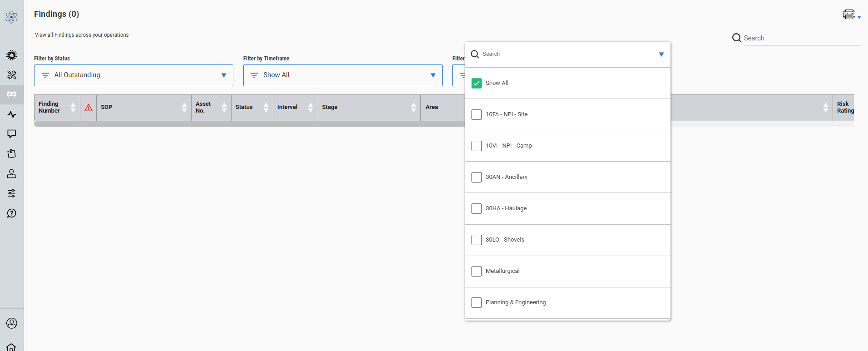Click the Search field at top right
868x351 pixels.
pos(801,38)
